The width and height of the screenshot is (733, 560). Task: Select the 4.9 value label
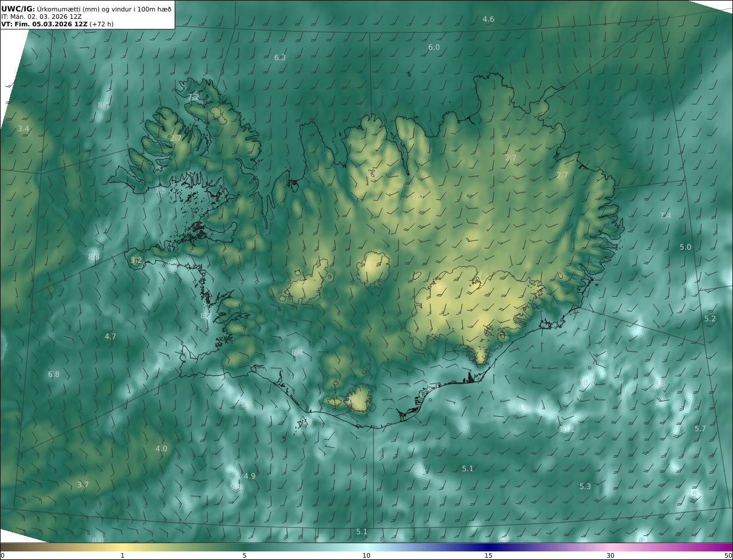pyautogui.click(x=250, y=476)
